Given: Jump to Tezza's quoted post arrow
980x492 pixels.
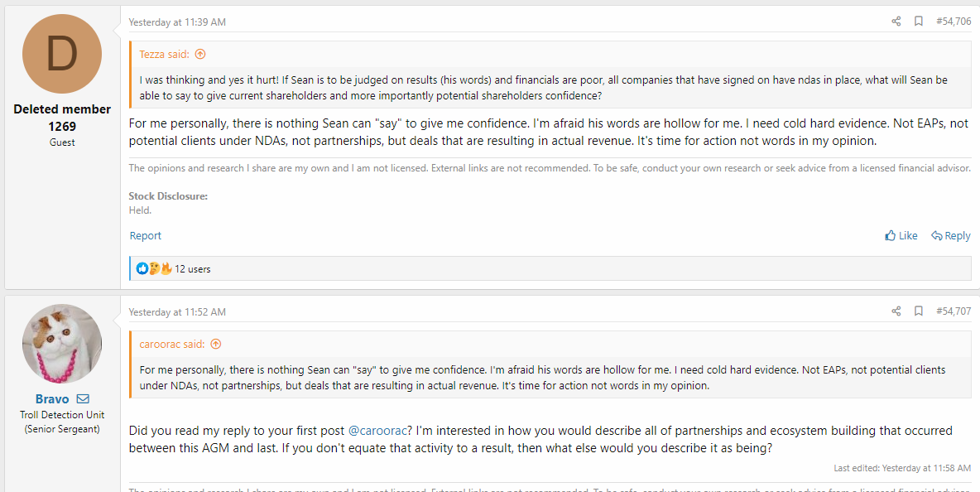Looking at the screenshot, I should point(199,55).
